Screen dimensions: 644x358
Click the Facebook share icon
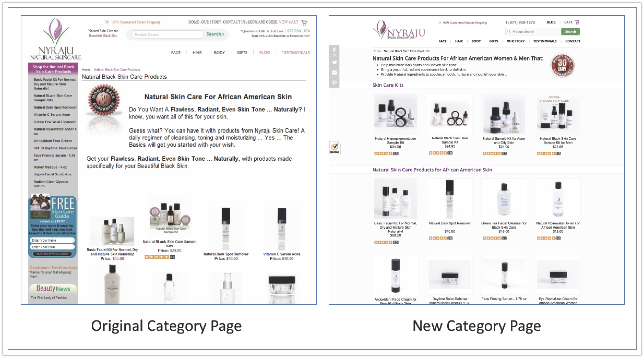(334, 51)
